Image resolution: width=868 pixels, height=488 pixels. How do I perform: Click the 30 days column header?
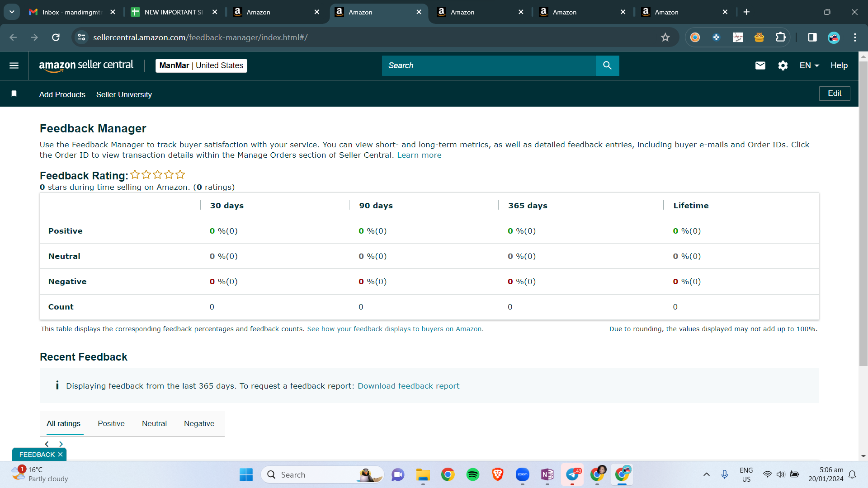coord(227,206)
